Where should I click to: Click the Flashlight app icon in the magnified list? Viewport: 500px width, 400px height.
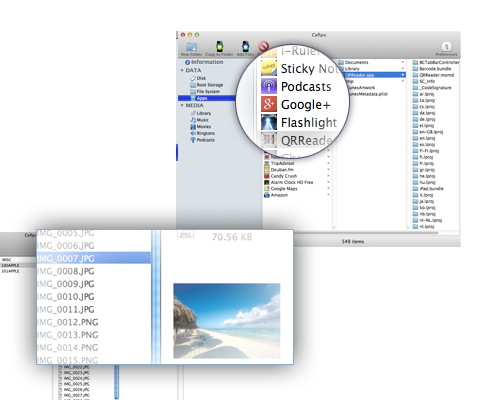[269, 122]
